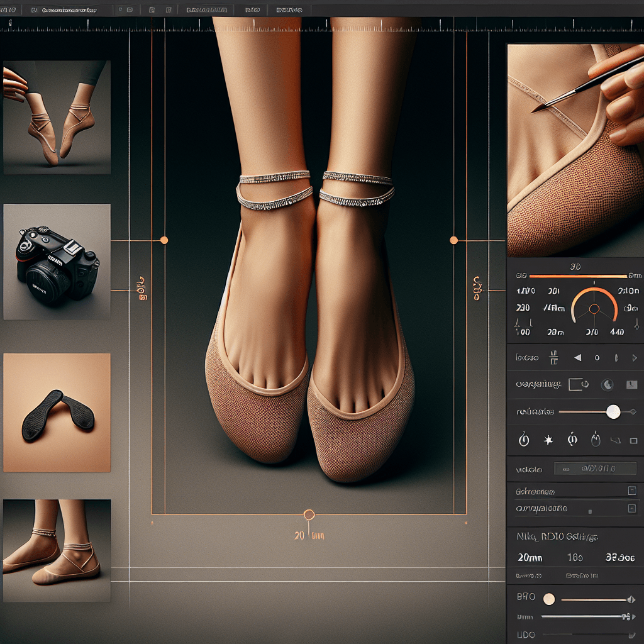Tick the lower of the two stacked checkboxes
Screen dimensions: 644x644
point(632,508)
